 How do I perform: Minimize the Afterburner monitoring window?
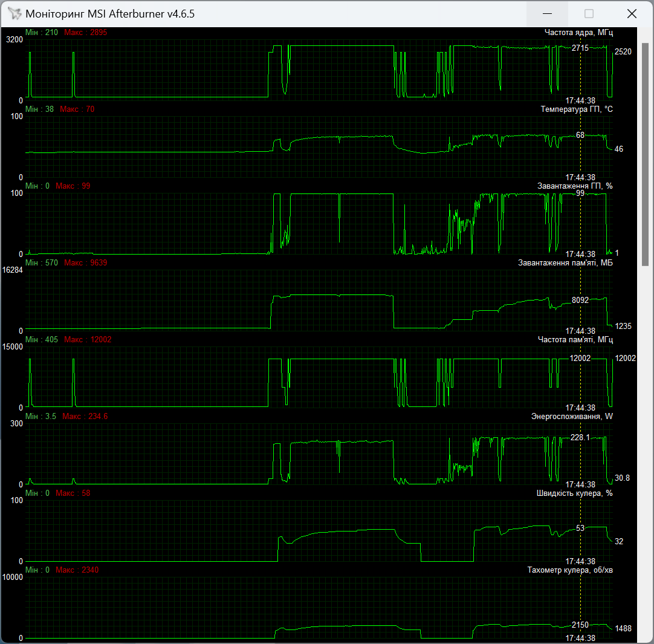pos(547,14)
